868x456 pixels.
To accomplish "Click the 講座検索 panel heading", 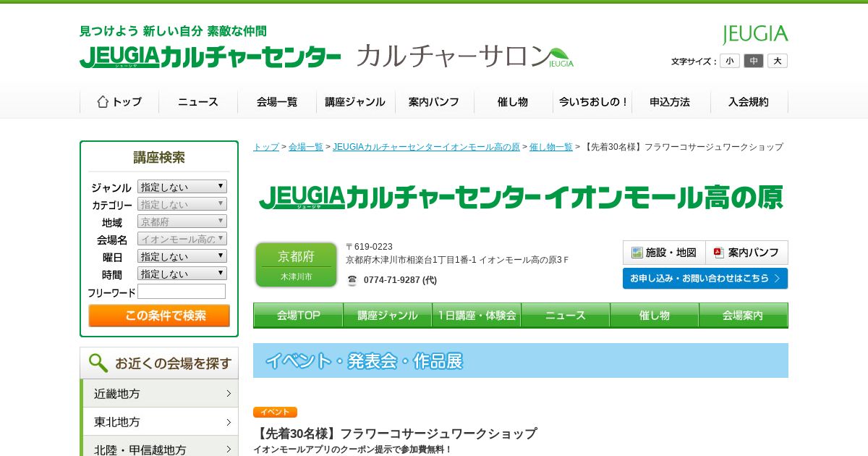I will (x=159, y=158).
